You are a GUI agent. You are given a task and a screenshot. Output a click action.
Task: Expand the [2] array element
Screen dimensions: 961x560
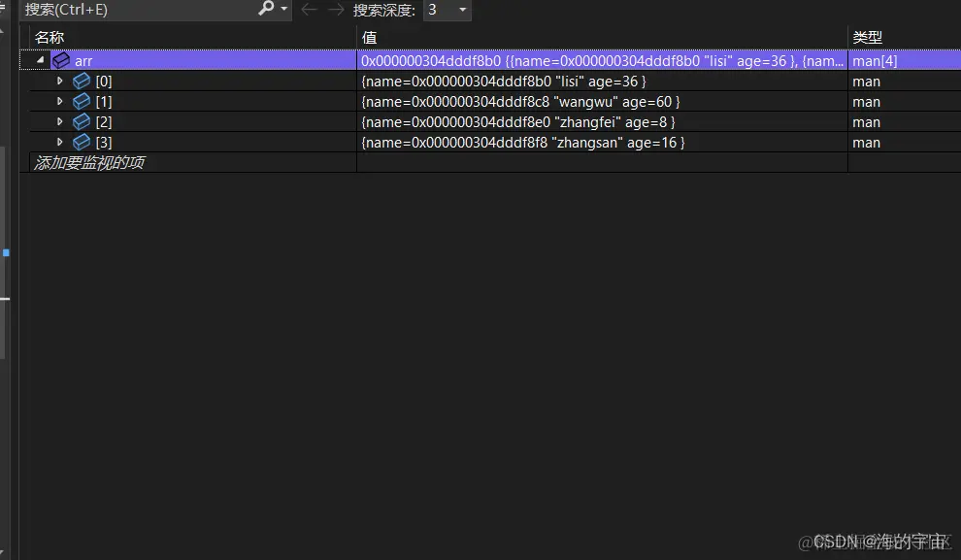[x=59, y=121]
